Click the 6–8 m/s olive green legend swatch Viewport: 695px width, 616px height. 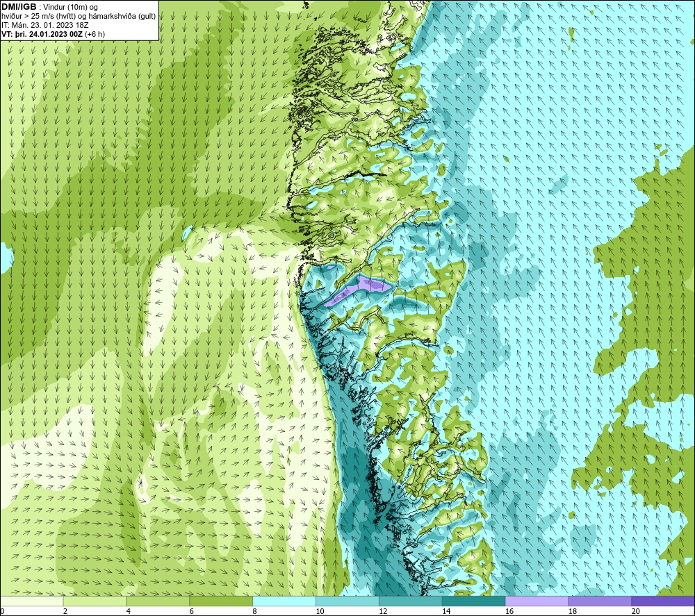pos(221,601)
